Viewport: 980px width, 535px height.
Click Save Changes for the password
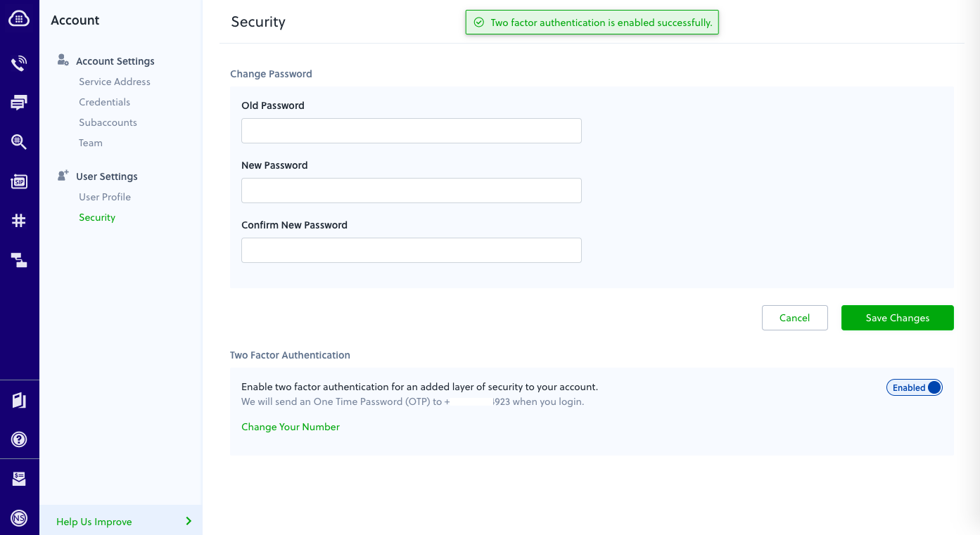click(x=897, y=318)
